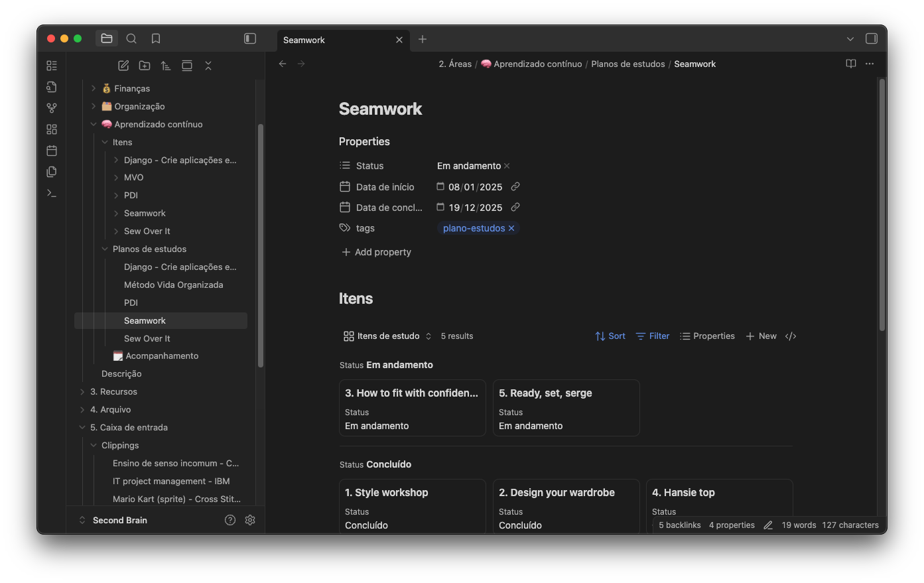Expand the Finanças folder
The height and width of the screenshot is (583, 924).
[x=94, y=88]
